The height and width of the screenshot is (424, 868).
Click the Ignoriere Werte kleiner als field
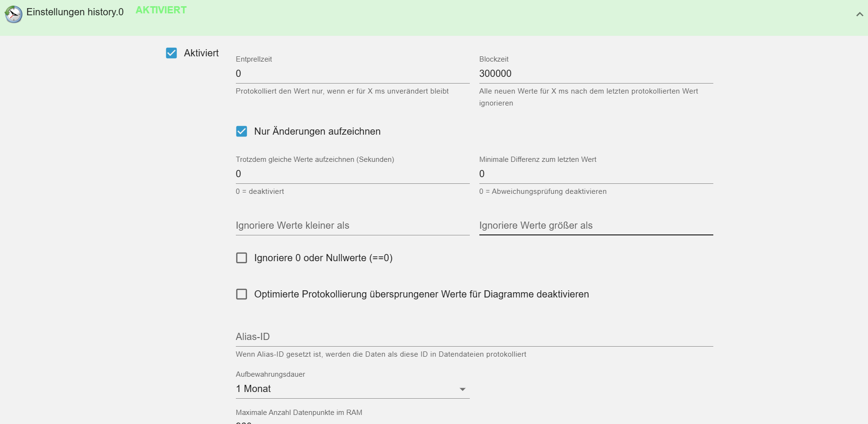tap(352, 225)
